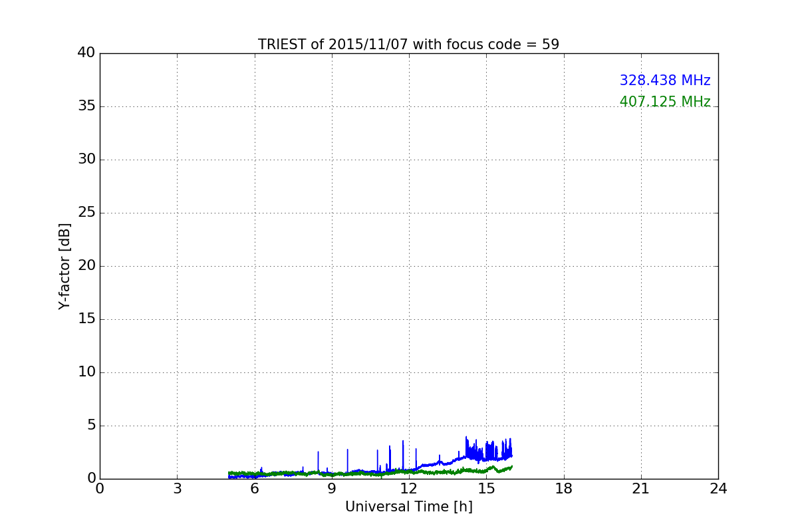The image size is (798, 532).
Task: Click the y-axis tick label '25'
Action: coord(86,213)
